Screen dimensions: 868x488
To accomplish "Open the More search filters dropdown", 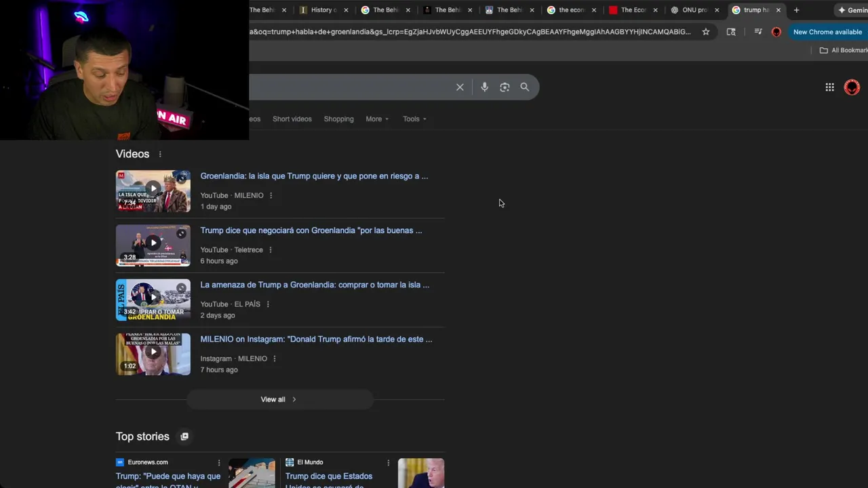I will pyautogui.click(x=377, y=119).
